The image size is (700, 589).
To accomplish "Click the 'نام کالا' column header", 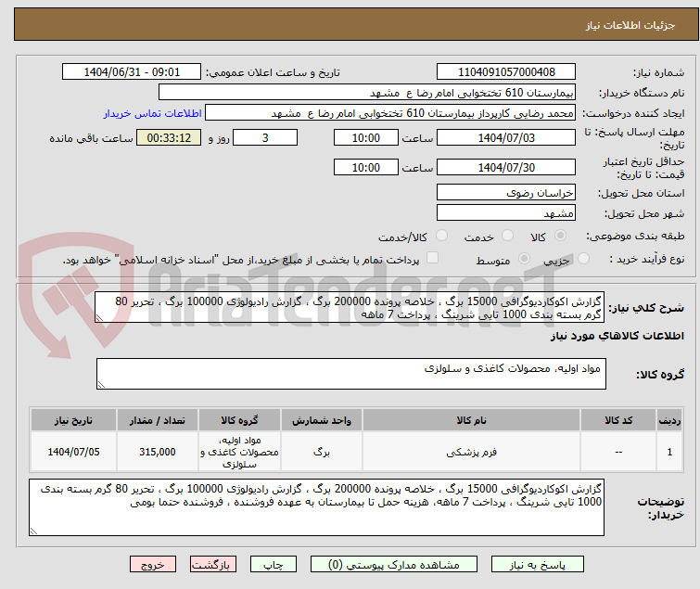I will click(471, 420).
